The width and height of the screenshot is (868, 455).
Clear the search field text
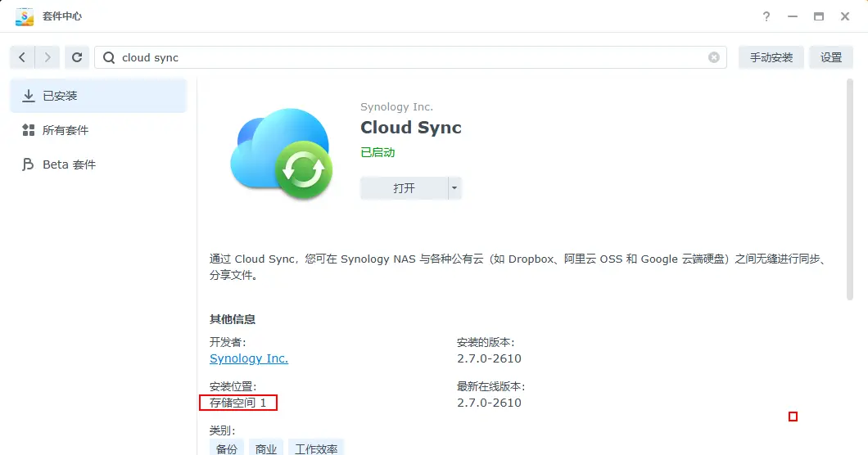point(714,57)
